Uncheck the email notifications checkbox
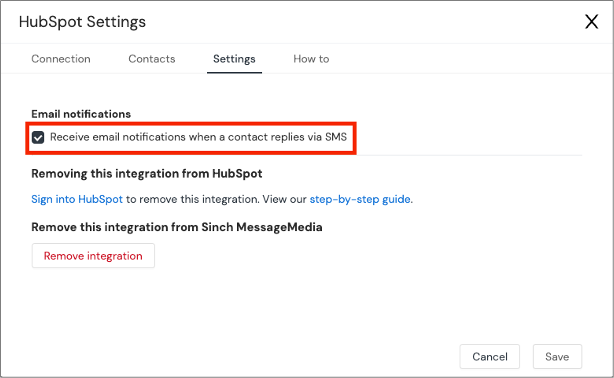614x378 pixels. coord(38,137)
